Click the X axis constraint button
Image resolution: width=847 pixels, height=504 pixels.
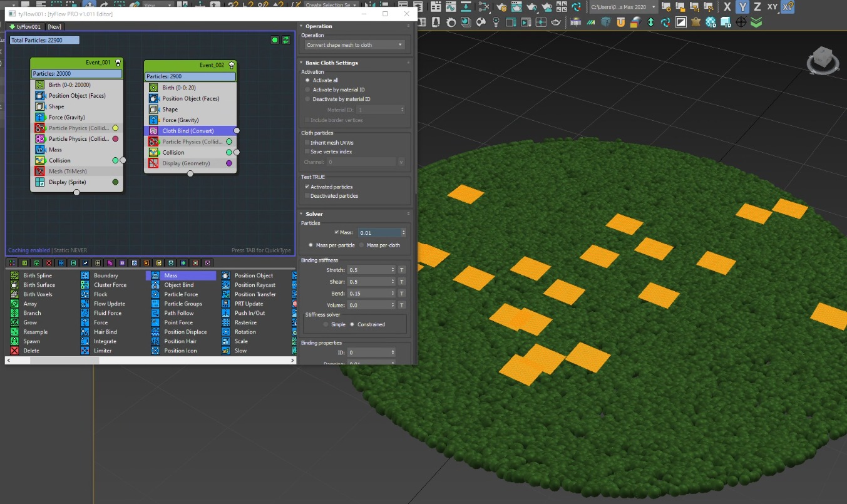click(x=727, y=7)
